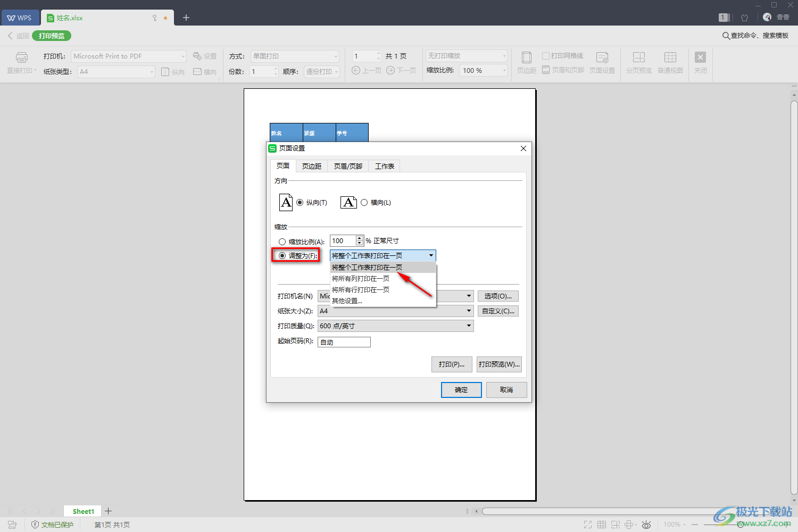Click the WPS home tab icon
The height and width of the screenshot is (532, 798).
click(20, 18)
